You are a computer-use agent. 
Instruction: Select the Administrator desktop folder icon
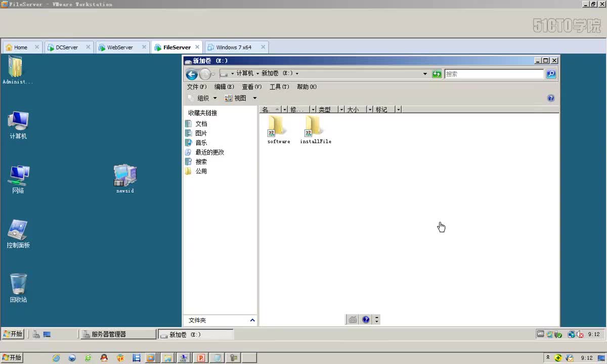17,70
